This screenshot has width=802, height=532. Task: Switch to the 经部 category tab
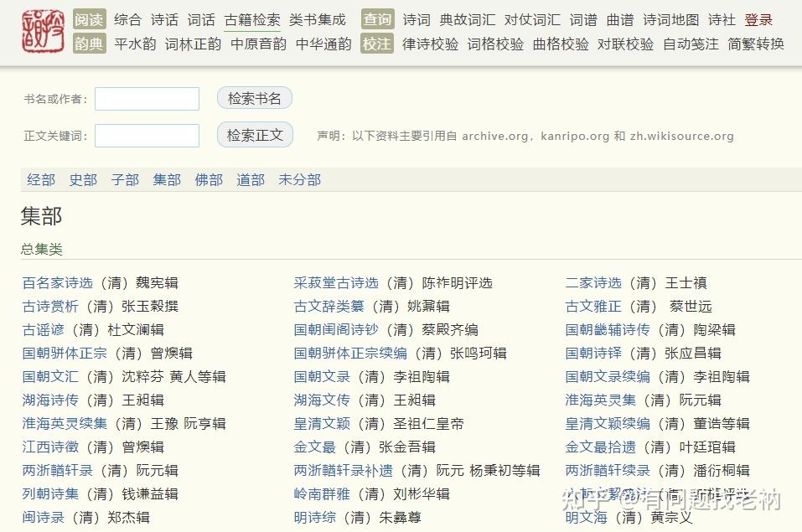(x=41, y=179)
